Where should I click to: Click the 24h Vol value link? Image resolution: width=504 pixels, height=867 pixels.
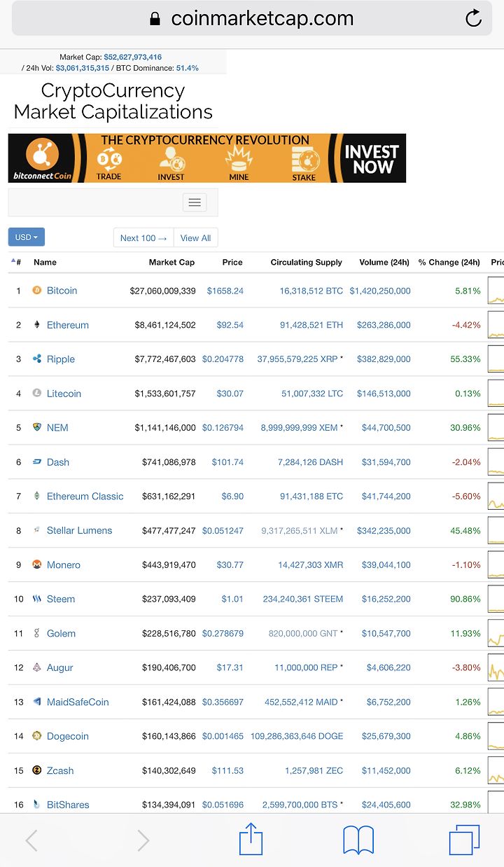(83, 68)
